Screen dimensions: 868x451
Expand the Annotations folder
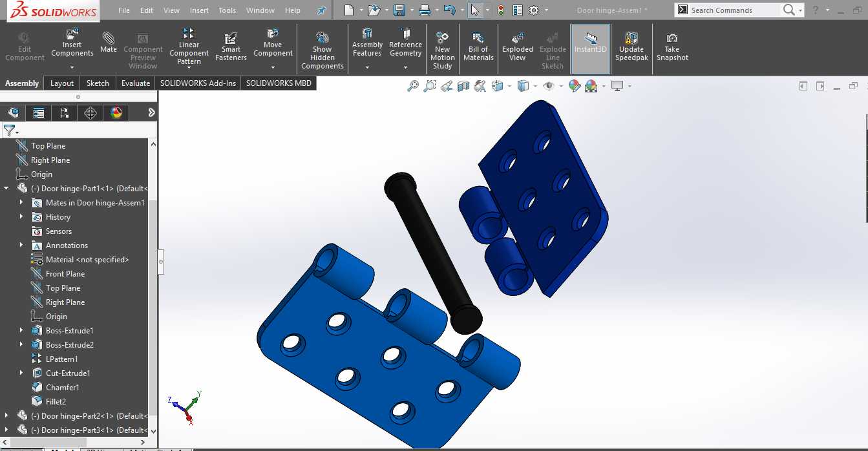(x=21, y=245)
